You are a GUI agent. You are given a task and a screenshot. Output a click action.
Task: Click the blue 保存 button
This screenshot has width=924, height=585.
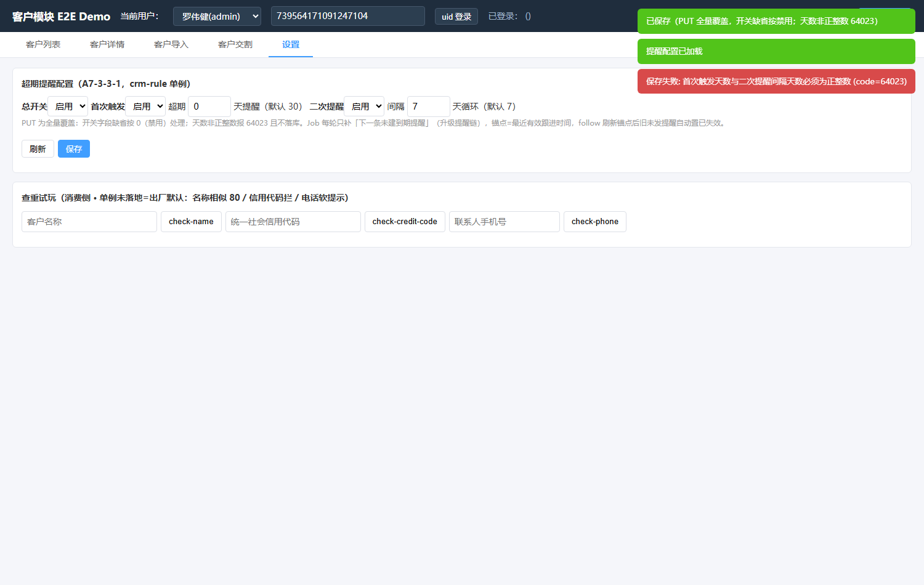click(x=74, y=149)
